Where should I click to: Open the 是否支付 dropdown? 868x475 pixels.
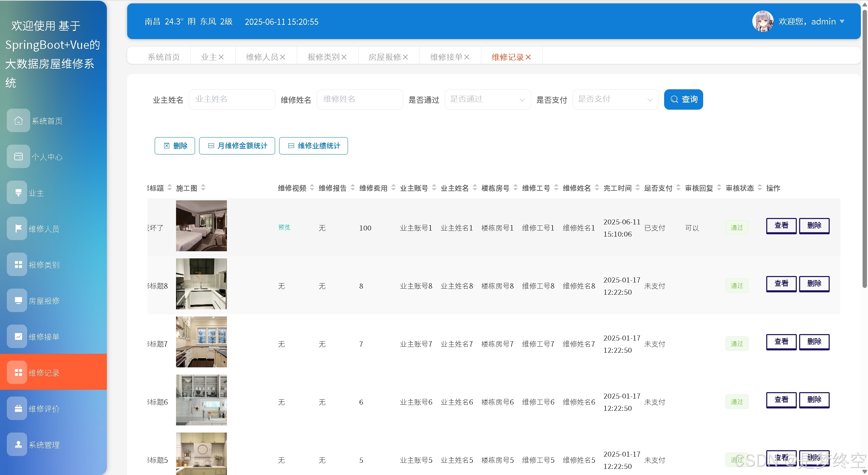(x=615, y=99)
